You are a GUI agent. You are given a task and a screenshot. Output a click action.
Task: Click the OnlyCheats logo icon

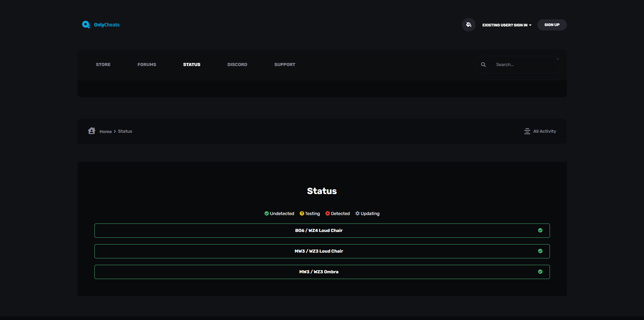(86, 24)
